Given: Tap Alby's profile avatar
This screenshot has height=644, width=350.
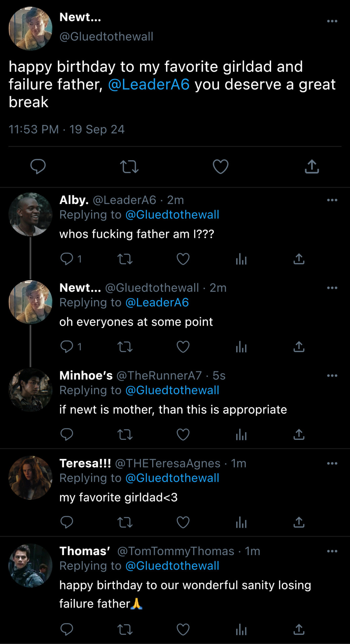Looking at the screenshot, I should (x=30, y=214).
